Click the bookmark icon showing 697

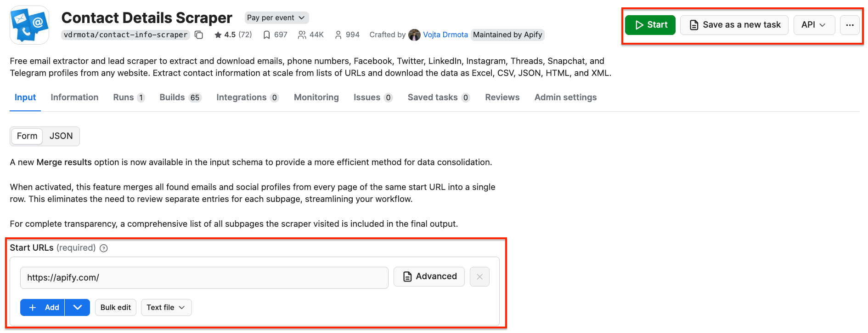pos(267,34)
